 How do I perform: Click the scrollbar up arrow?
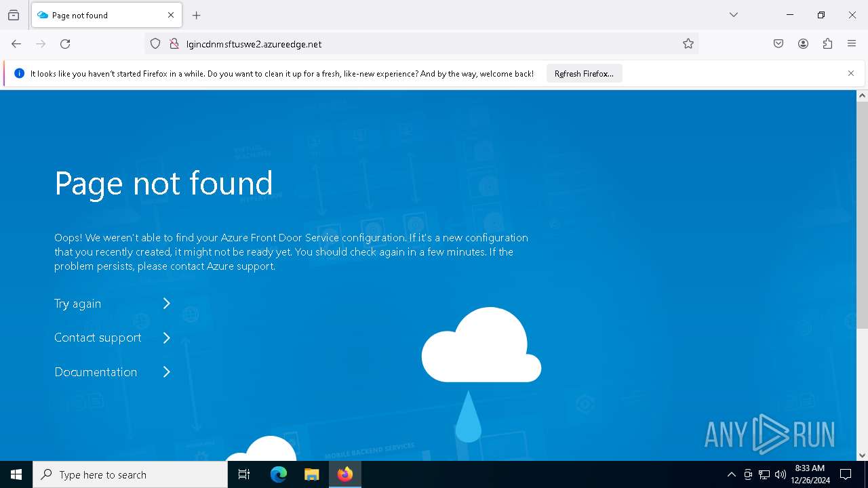pos(862,96)
